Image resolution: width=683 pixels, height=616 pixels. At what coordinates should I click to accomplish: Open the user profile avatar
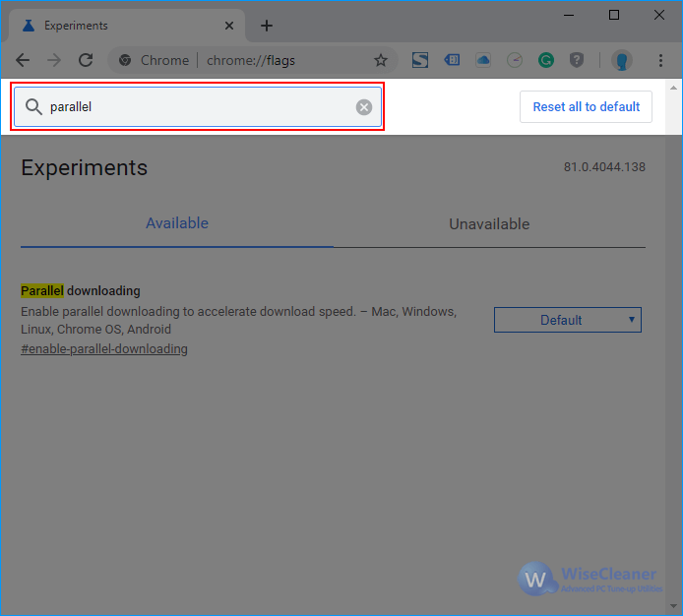coord(622,60)
